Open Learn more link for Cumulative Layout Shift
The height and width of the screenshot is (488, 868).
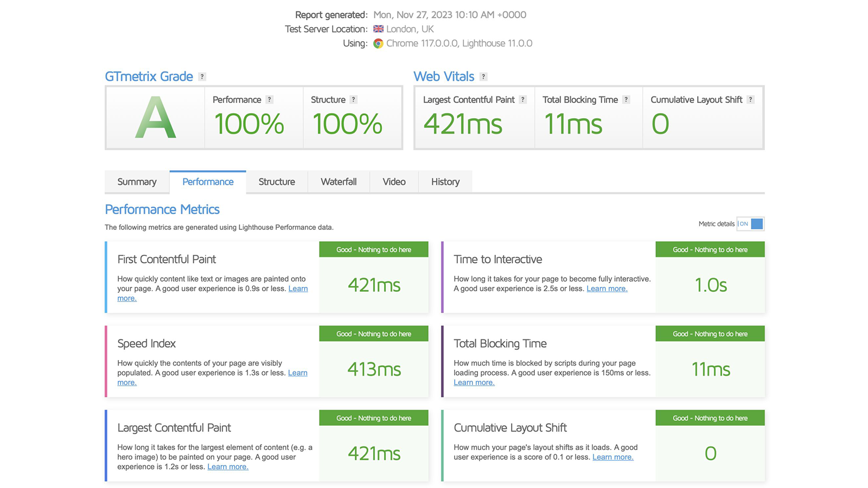point(613,457)
